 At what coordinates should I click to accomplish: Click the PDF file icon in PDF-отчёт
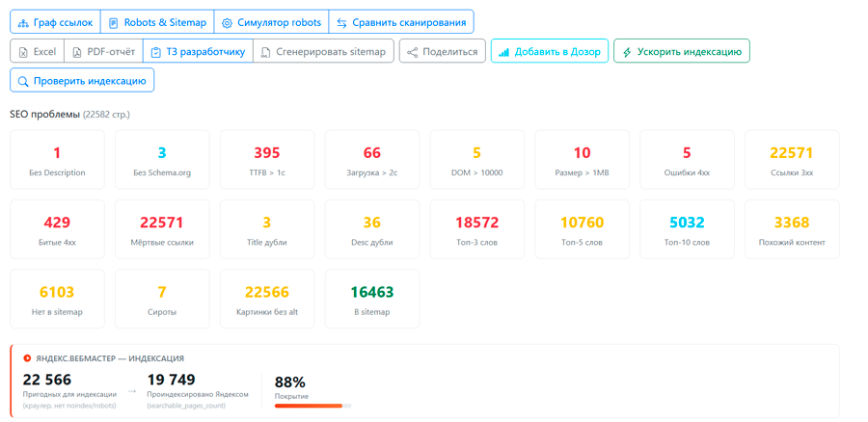pos(77,53)
